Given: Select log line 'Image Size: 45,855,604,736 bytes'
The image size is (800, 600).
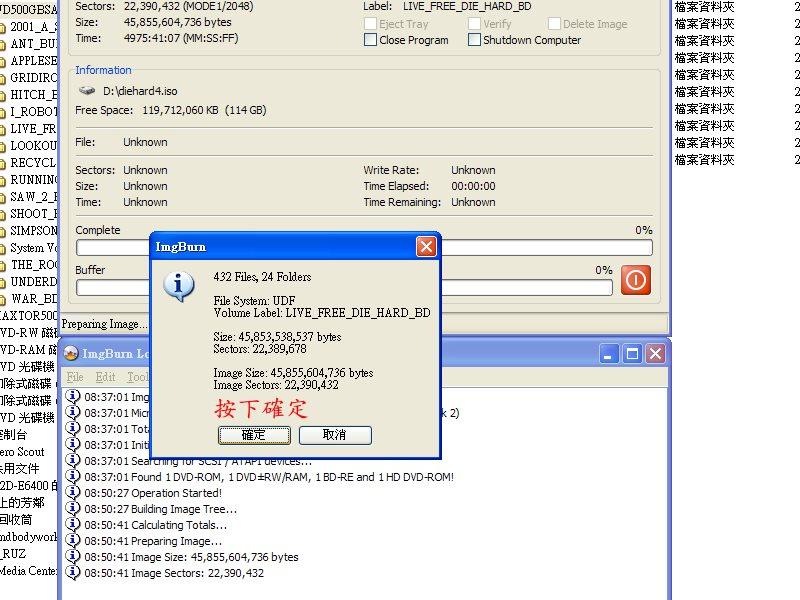Looking at the screenshot, I should pos(191,557).
